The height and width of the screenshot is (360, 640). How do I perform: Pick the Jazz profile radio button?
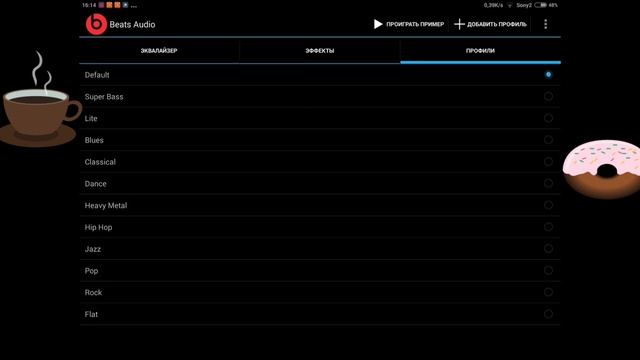(548, 249)
